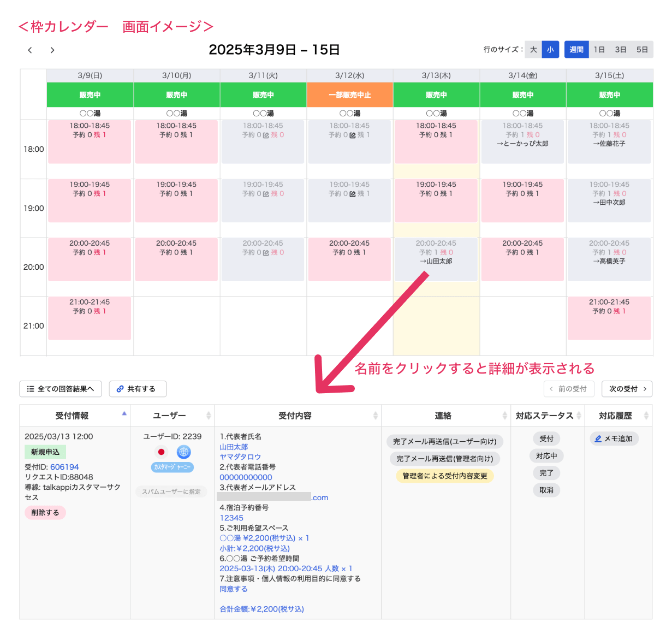Advance to next week with right chevron
672x640 pixels.
[x=52, y=50]
